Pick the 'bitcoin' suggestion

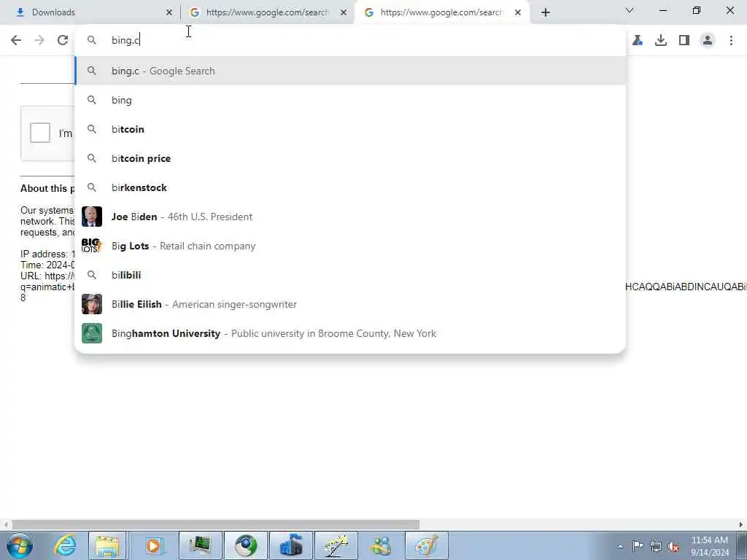[350, 129]
